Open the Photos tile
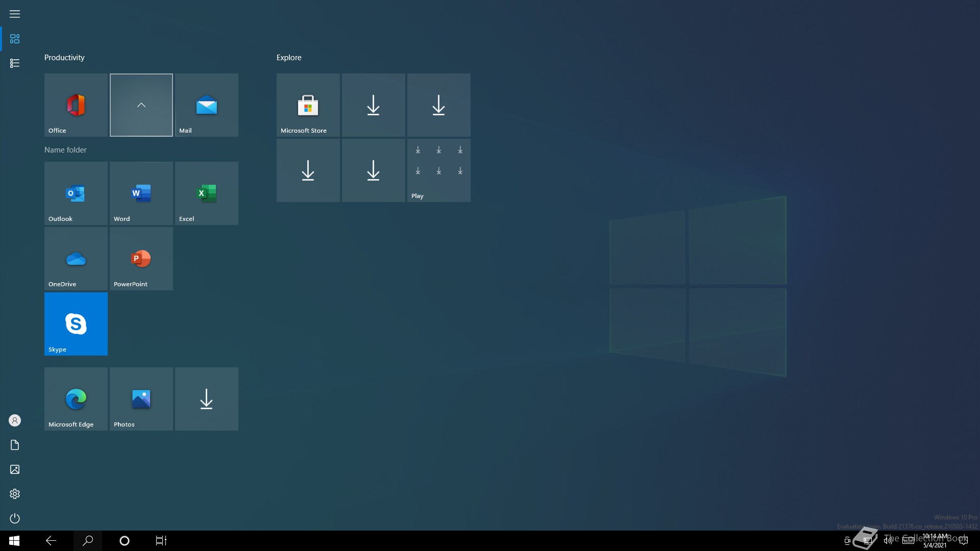This screenshot has height=551, width=980. (141, 399)
